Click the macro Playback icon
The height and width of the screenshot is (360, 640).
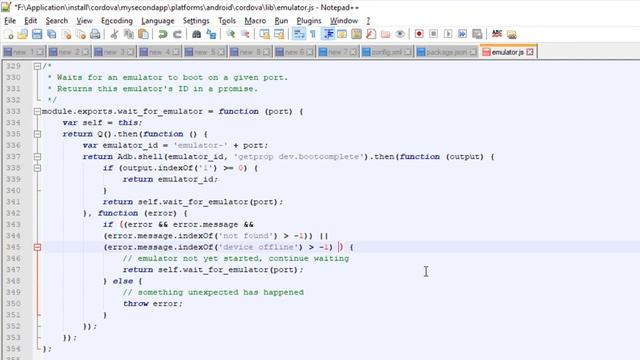[x=448, y=34]
